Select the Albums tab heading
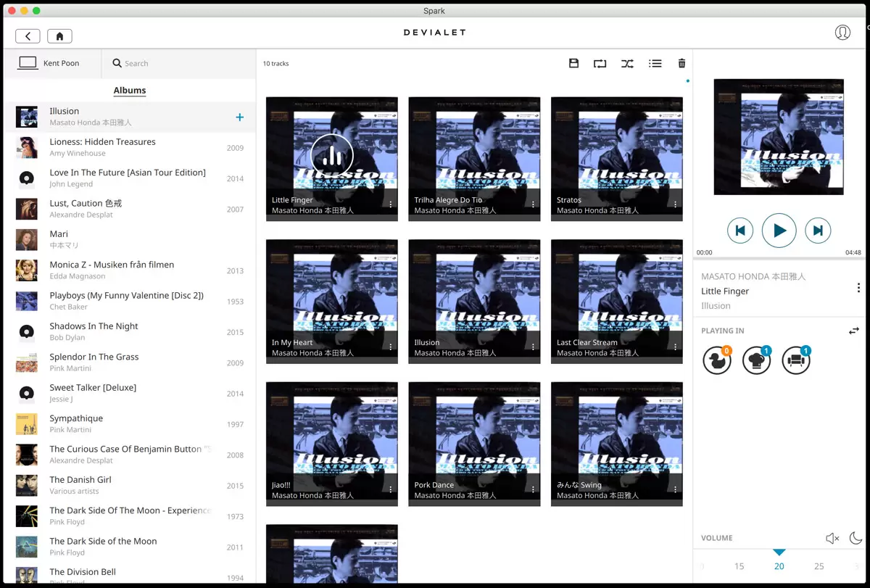The width and height of the screenshot is (870, 588). (130, 91)
